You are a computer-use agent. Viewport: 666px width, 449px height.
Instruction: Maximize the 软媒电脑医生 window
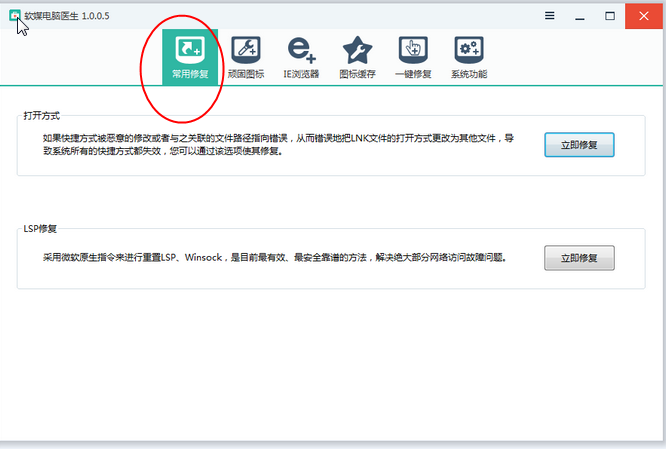(610, 16)
